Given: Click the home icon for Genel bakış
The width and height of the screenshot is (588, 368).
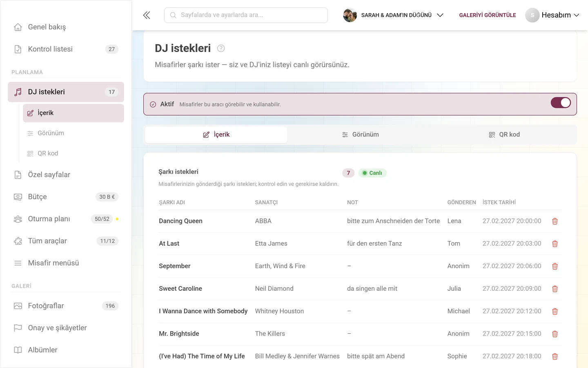Looking at the screenshot, I should (18, 27).
